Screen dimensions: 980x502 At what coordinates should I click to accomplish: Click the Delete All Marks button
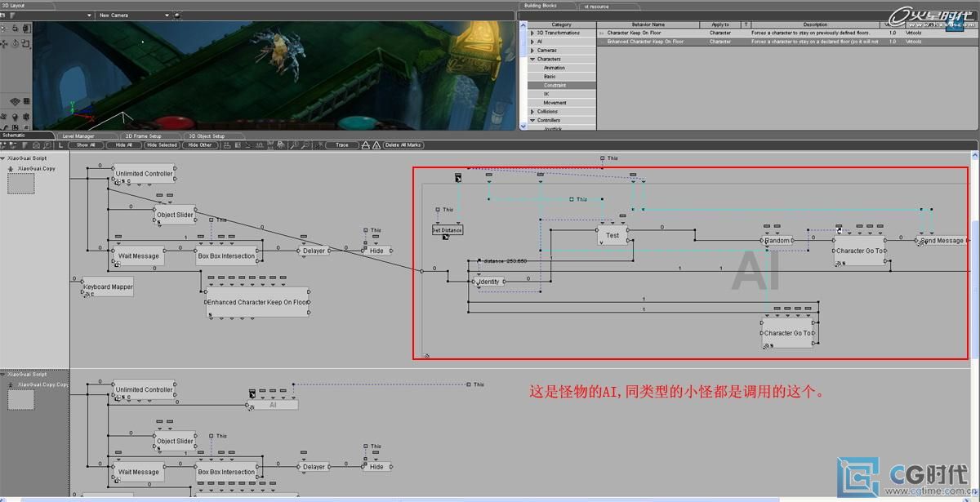(403, 145)
